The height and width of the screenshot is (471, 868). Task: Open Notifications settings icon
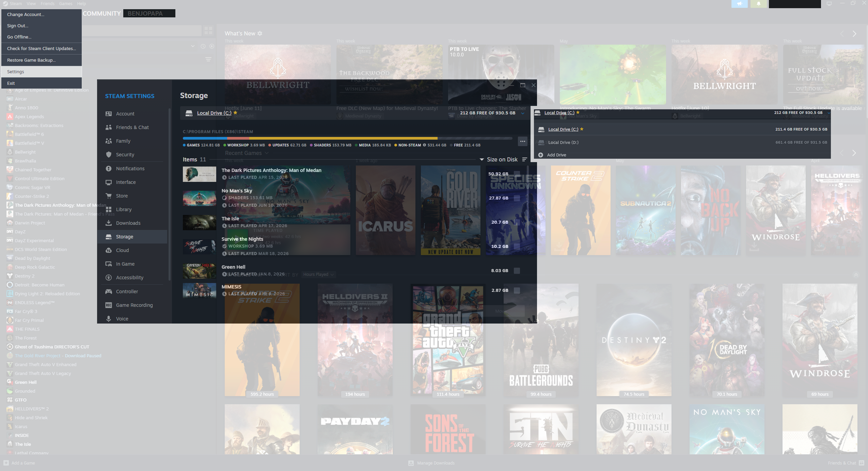tap(109, 169)
